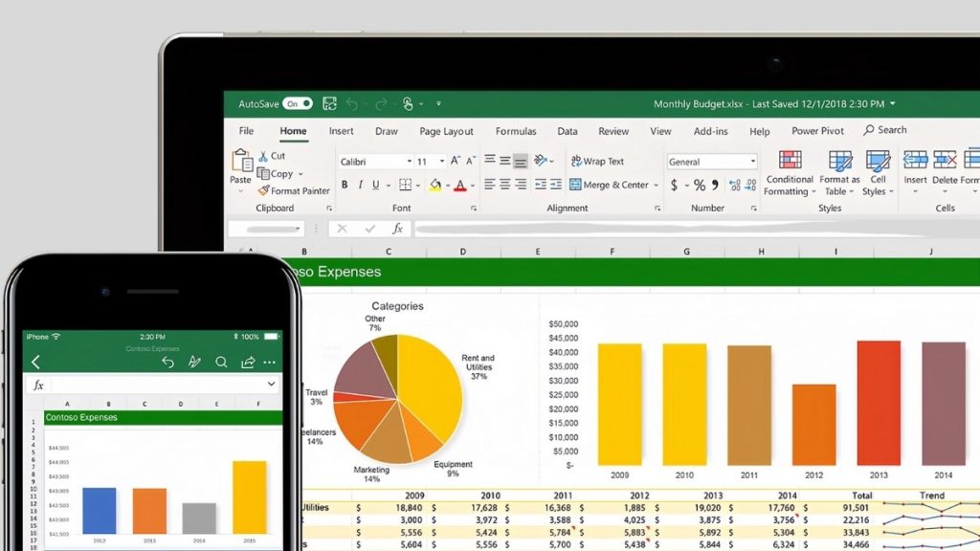This screenshot has height=551, width=980.
Task: Switch to the Formulas tab
Action: 516,131
